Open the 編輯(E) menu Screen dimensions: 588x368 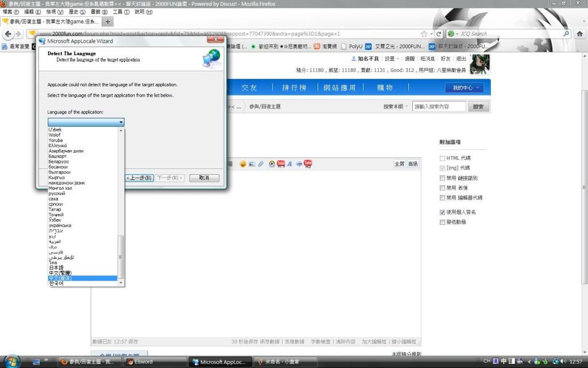[33, 12]
